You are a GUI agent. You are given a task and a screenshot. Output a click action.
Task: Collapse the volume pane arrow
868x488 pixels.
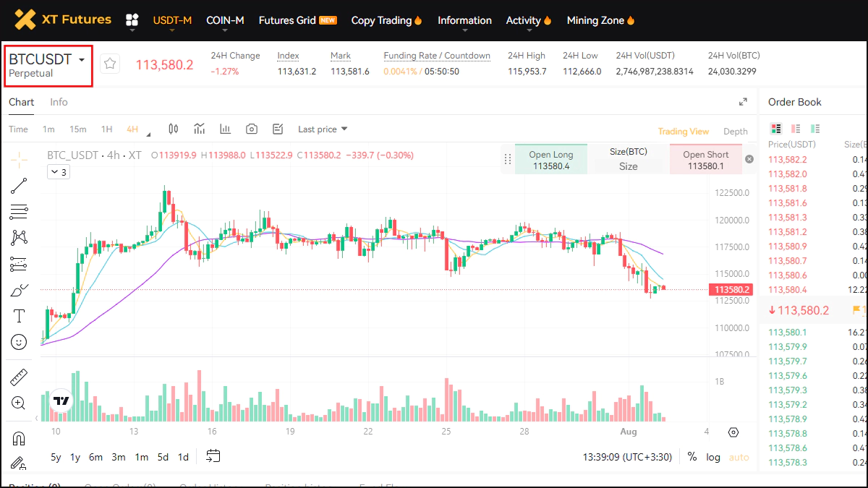coord(37,418)
